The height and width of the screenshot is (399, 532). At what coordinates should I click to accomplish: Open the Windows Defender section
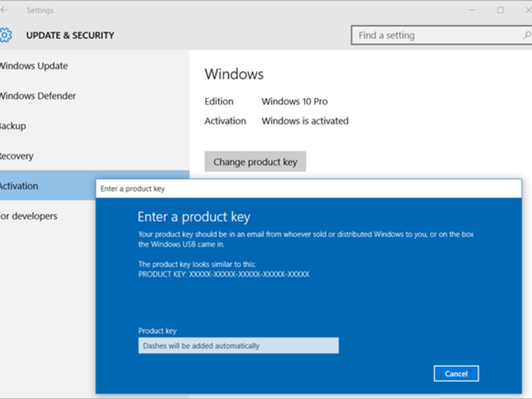(x=94, y=96)
